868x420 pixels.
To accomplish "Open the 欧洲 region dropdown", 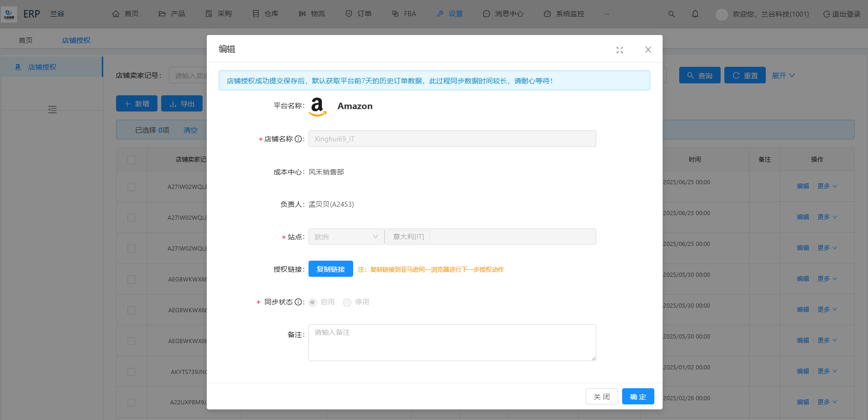I will point(346,237).
